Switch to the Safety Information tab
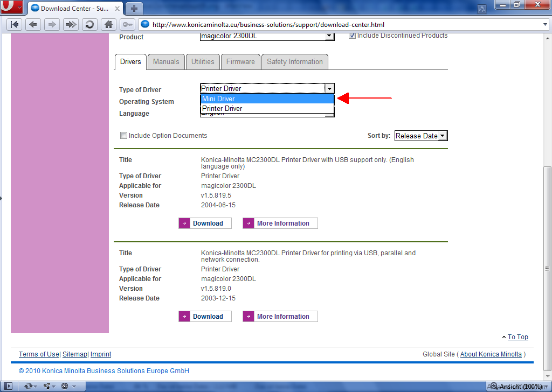This screenshot has height=392, width=552. coord(295,62)
